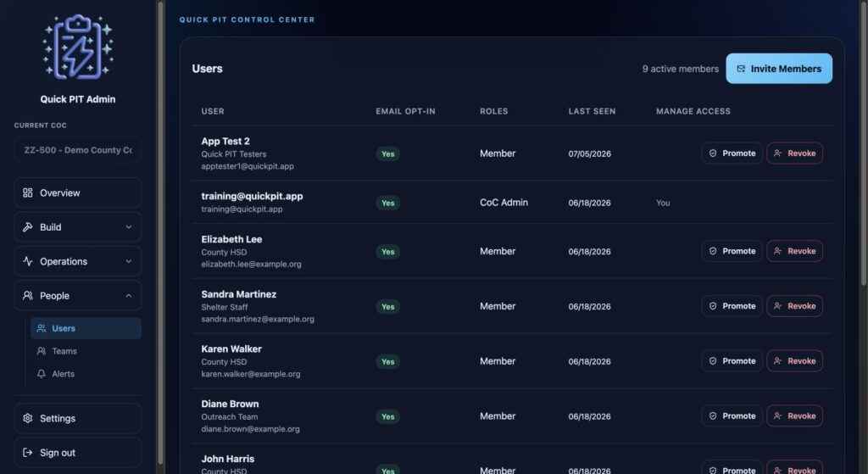Click the 07/05/2026 last seen date

[590, 154]
